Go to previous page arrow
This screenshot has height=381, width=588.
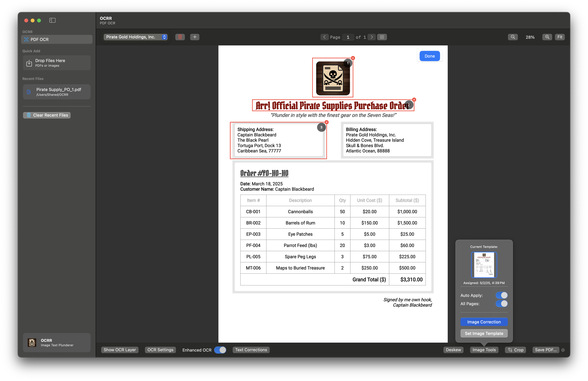tap(324, 37)
